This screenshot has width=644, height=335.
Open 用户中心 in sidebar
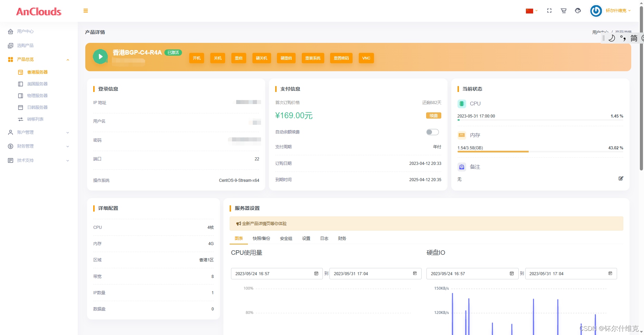(x=25, y=31)
